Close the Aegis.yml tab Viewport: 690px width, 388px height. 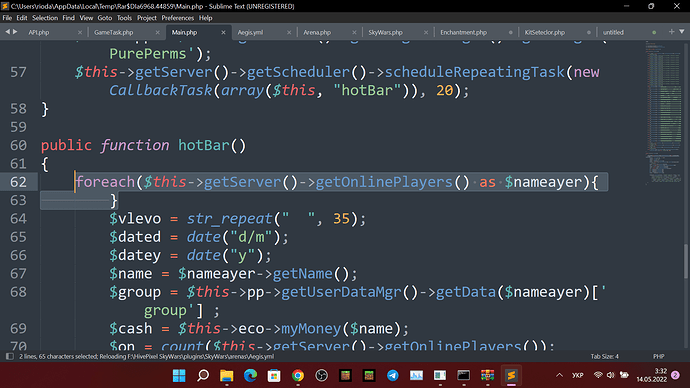tap(289, 32)
